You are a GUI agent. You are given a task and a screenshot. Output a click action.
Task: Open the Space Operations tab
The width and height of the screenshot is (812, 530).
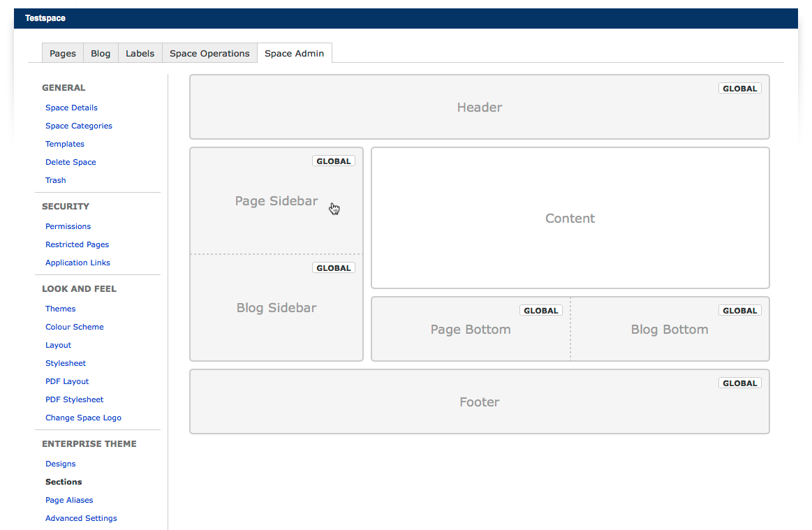click(209, 53)
